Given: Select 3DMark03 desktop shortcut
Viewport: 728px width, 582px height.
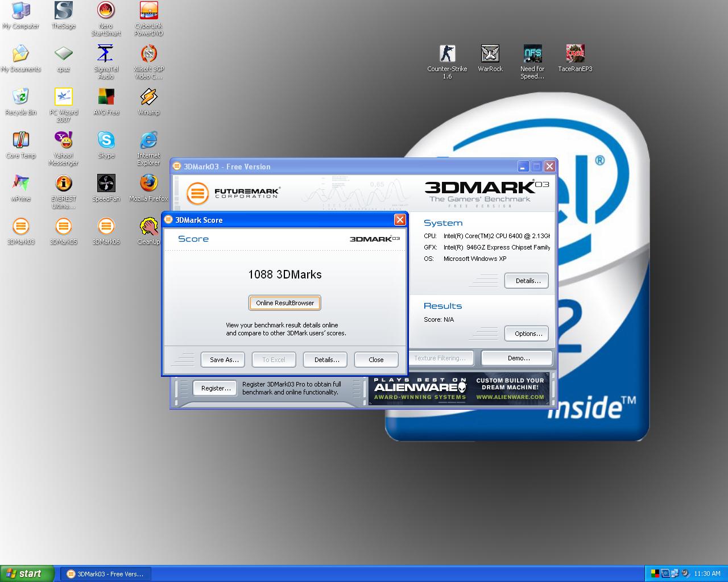Looking at the screenshot, I should 20,231.
